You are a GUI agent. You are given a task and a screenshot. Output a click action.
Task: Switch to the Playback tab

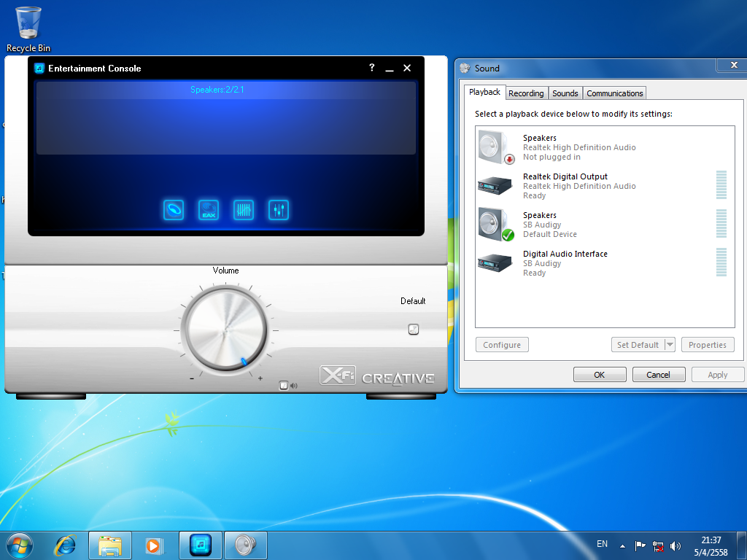(x=484, y=92)
